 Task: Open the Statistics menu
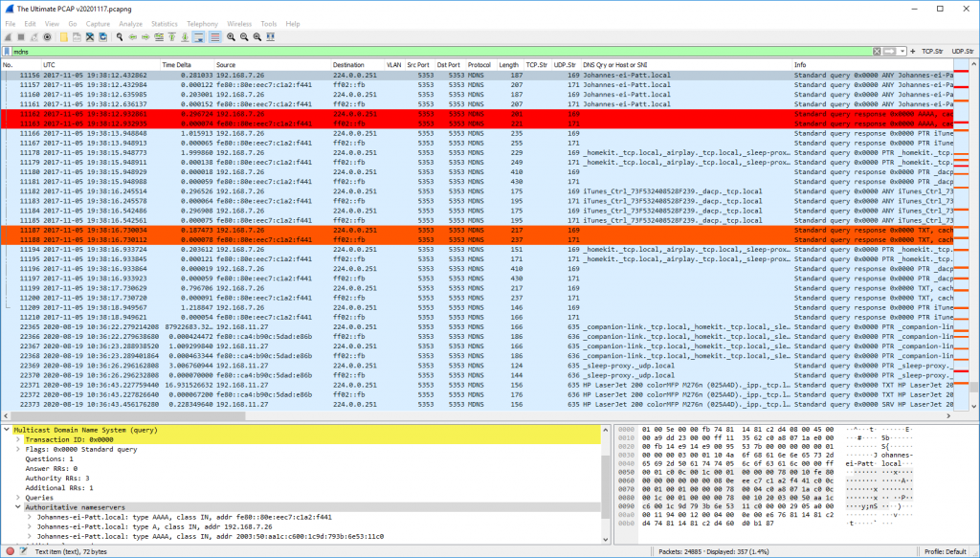point(164,23)
